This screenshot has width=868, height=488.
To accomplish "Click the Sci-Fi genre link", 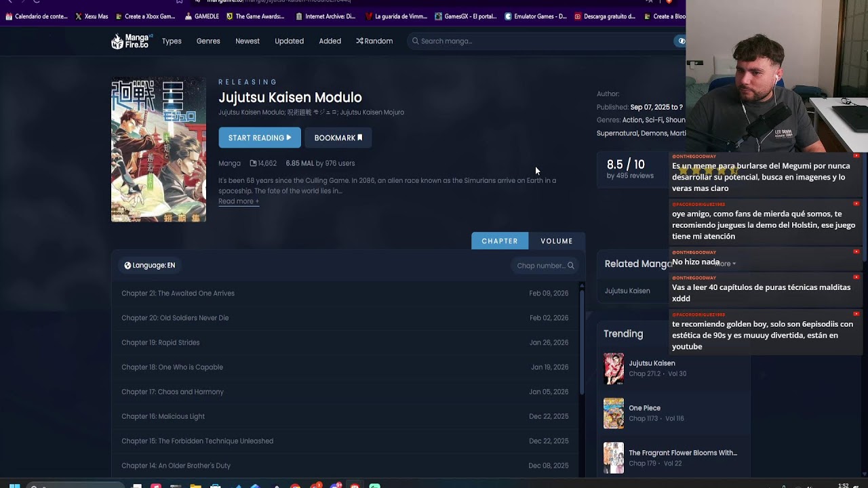I will [654, 120].
